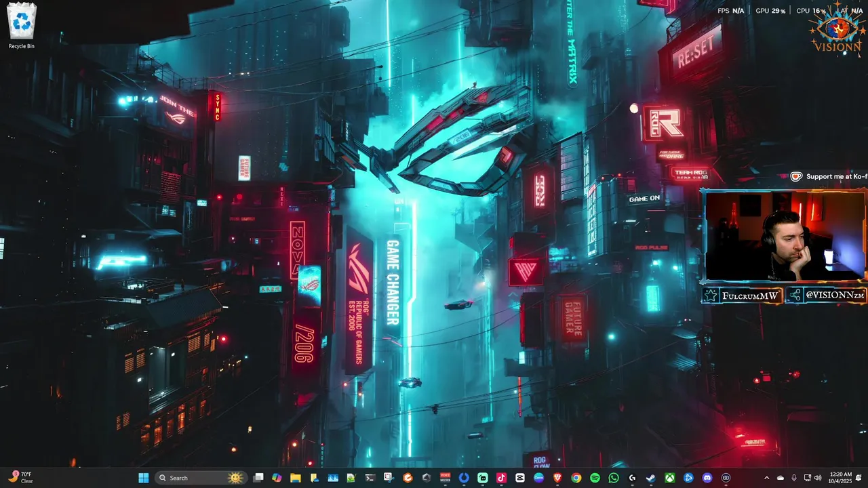Click the webcam overlay thumbnail
Image resolution: width=868 pixels, height=488 pixels.
784,236
